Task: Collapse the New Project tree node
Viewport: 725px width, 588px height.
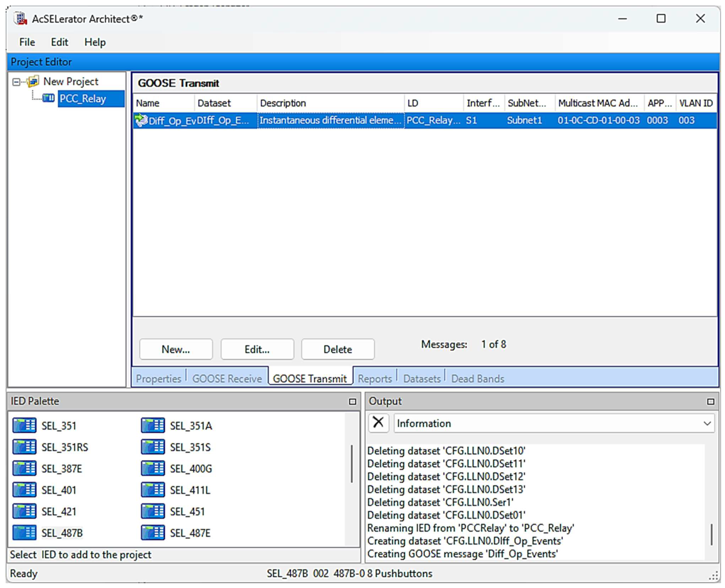Action: tap(16, 82)
